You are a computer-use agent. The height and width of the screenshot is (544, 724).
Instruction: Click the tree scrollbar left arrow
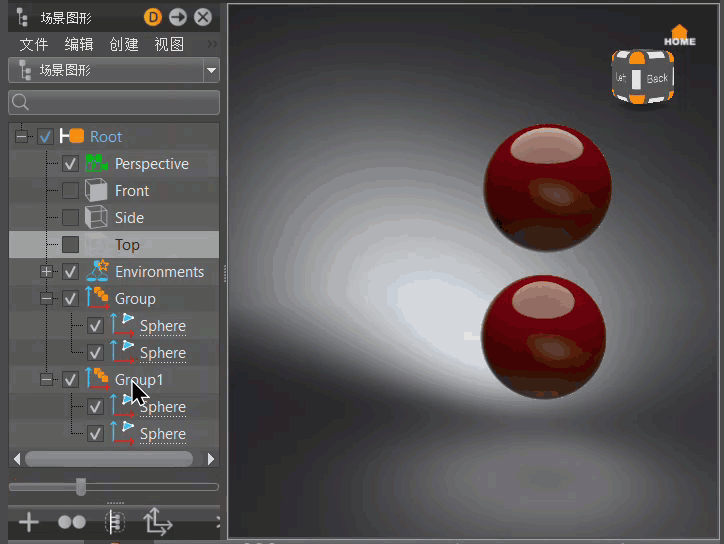pos(17,459)
